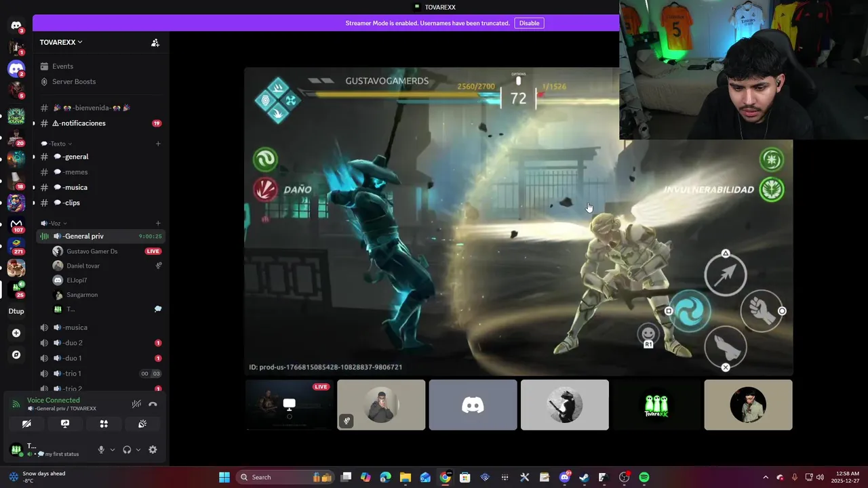Show hidden system tray icons chevron
The height and width of the screenshot is (488, 868).
pos(766,477)
